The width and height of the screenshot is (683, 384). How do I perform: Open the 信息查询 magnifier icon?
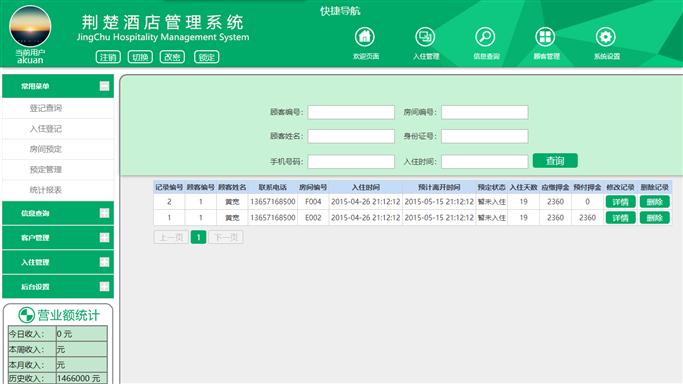point(485,37)
